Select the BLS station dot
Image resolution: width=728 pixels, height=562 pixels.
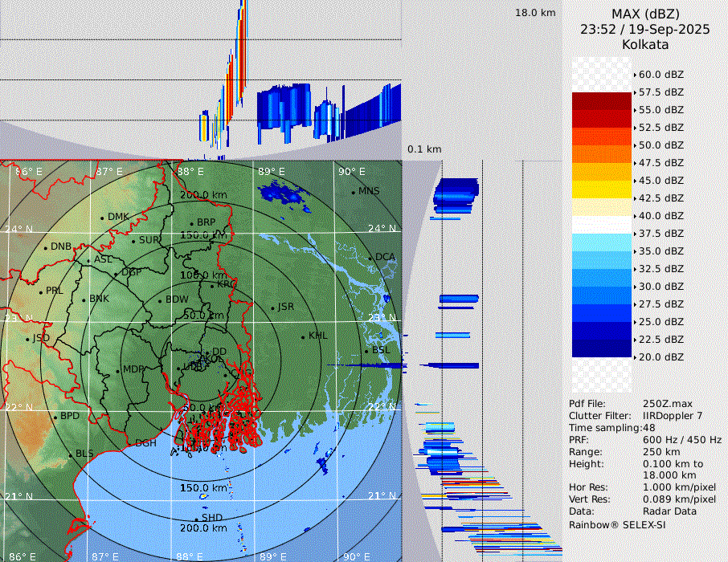pyautogui.click(x=71, y=454)
